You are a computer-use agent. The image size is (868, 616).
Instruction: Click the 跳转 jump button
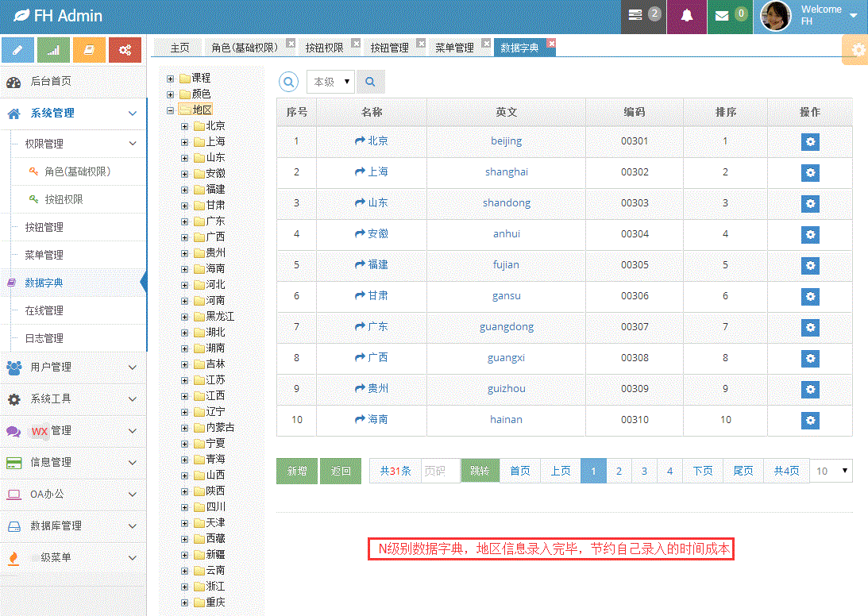[480, 471]
